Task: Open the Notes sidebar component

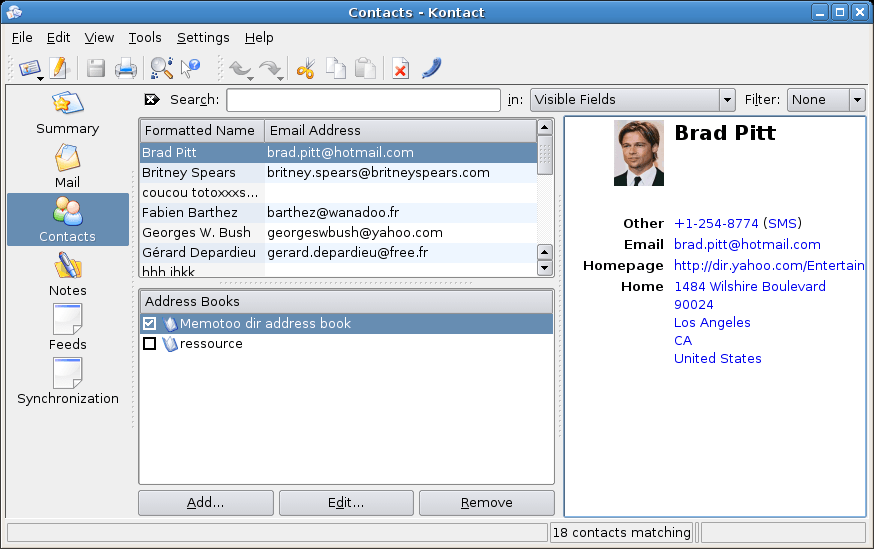Action: tap(67, 274)
